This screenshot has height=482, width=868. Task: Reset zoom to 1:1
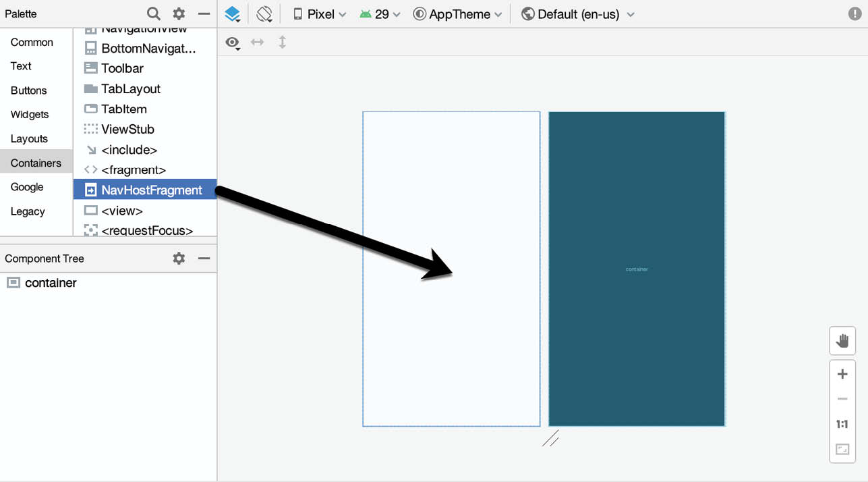point(842,424)
